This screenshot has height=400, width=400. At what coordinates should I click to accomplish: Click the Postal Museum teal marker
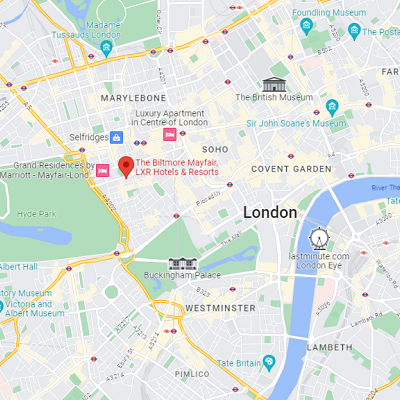coord(354,32)
